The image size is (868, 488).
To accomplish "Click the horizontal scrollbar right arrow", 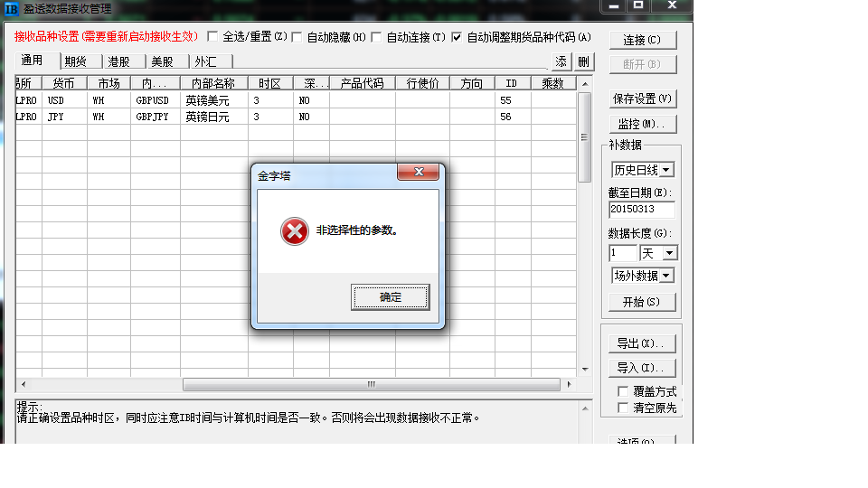I will pyautogui.click(x=569, y=385).
